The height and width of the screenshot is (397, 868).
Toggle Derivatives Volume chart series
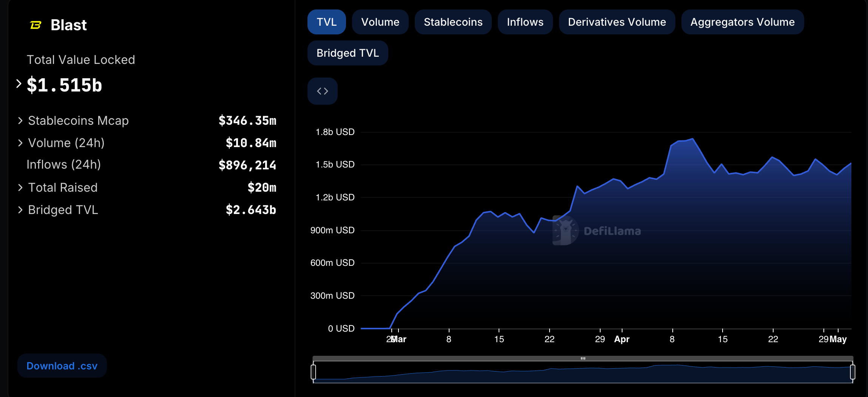(617, 22)
